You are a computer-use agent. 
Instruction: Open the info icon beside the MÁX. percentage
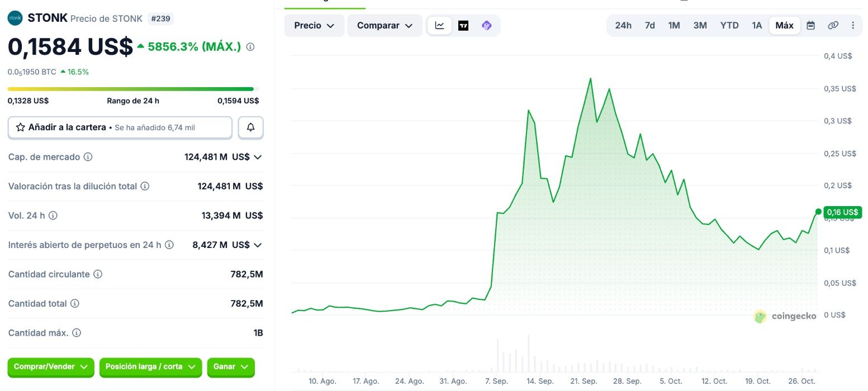(250, 47)
